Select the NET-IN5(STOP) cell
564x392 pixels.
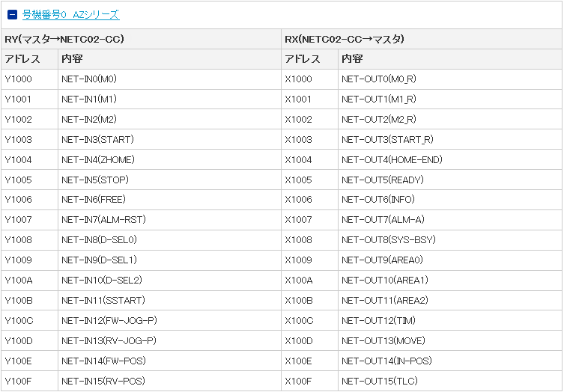coord(95,180)
